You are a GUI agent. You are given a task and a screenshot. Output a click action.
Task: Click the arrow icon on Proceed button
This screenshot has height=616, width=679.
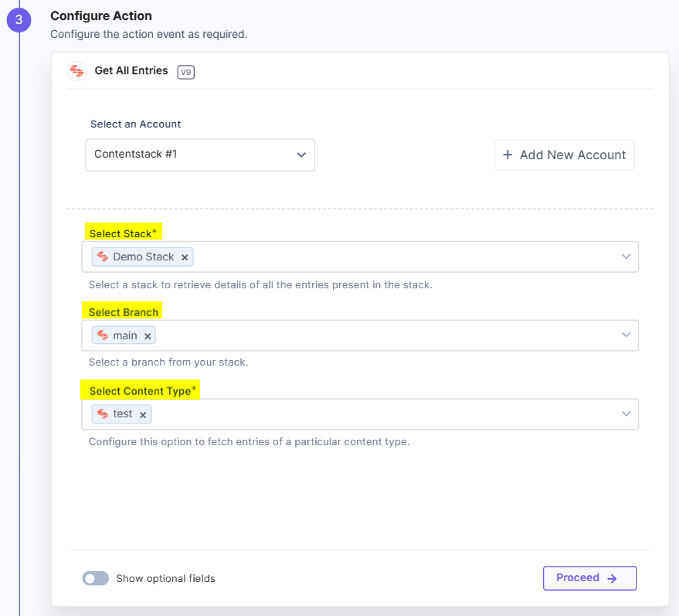(612, 579)
